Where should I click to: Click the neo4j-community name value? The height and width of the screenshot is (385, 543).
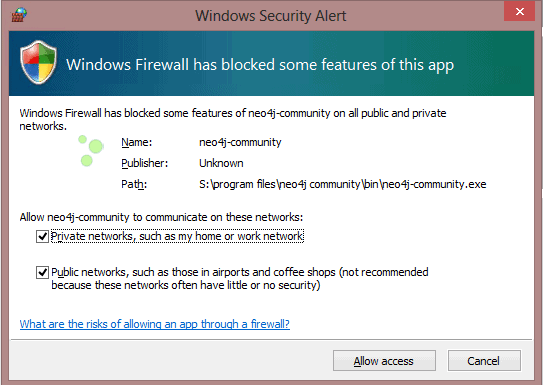tap(240, 142)
